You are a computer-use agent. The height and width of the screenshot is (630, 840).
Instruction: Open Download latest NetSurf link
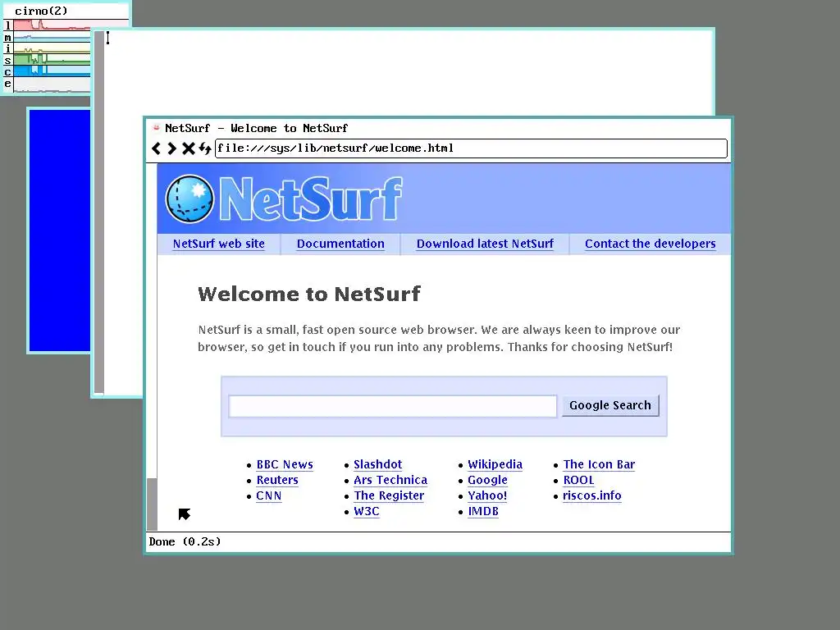[x=485, y=244]
